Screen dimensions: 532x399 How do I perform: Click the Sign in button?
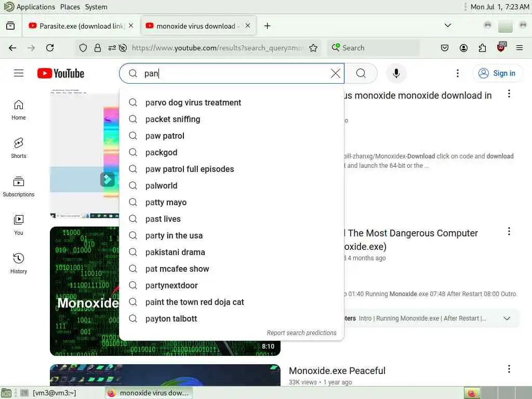pyautogui.click(x=497, y=73)
